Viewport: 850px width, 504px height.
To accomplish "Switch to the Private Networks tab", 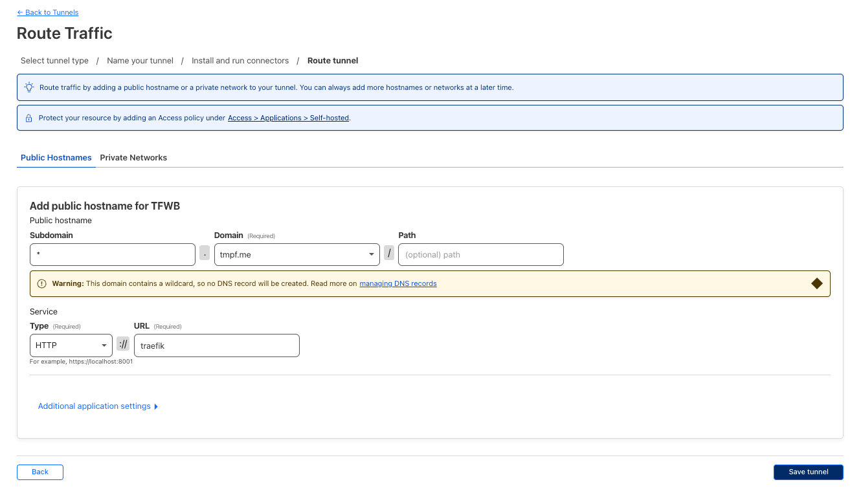I will [133, 158].
